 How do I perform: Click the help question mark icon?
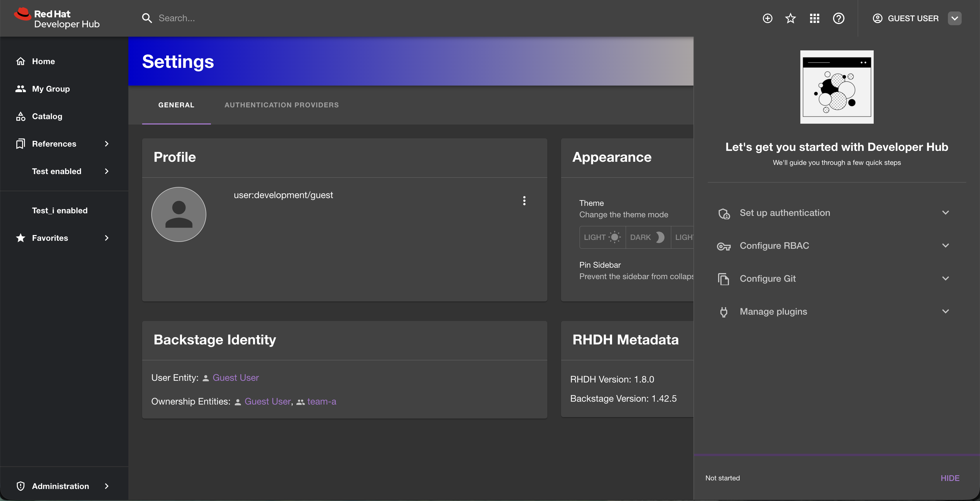point(838,18)
